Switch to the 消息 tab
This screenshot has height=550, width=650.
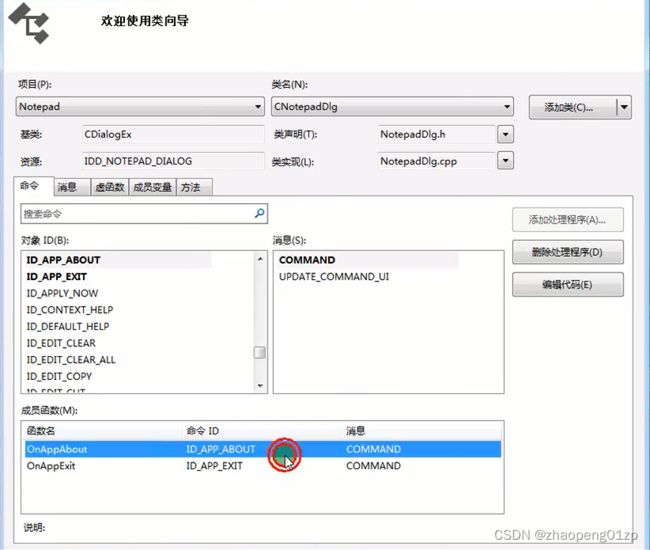coord(72,187)
